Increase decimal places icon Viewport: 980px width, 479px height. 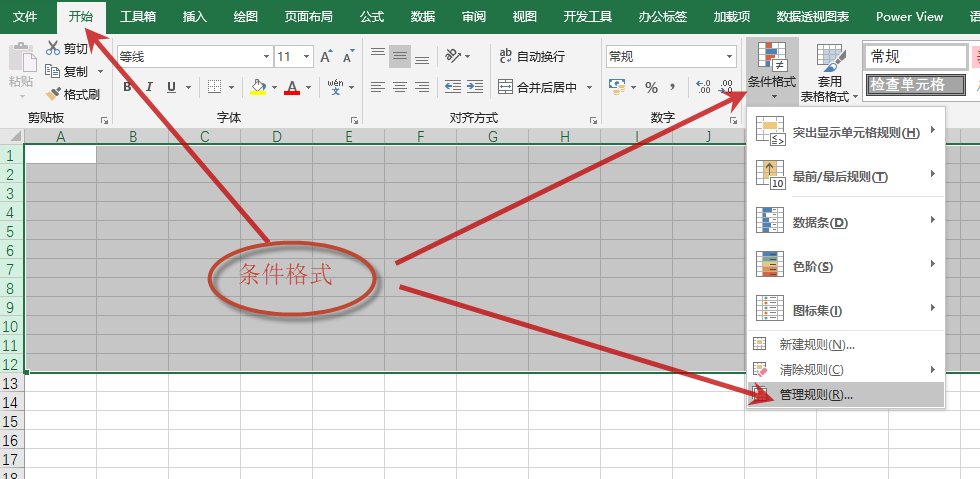pos(703,87)
